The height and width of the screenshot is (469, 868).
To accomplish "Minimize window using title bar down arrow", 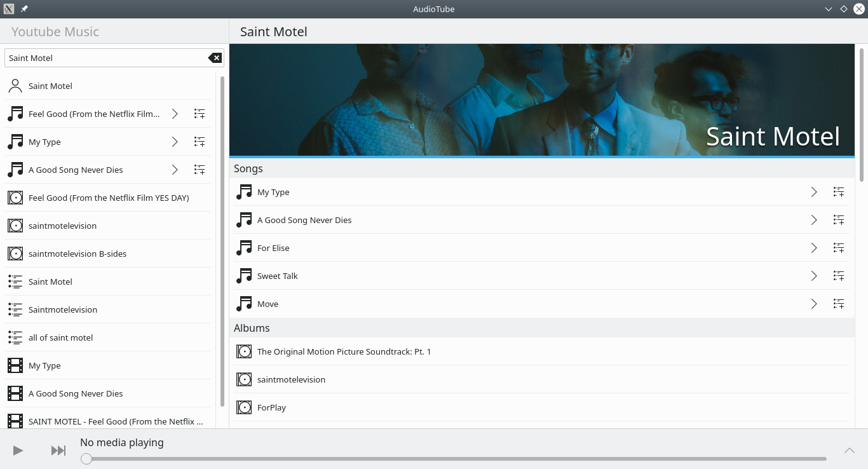I will [x=829, y=9].
